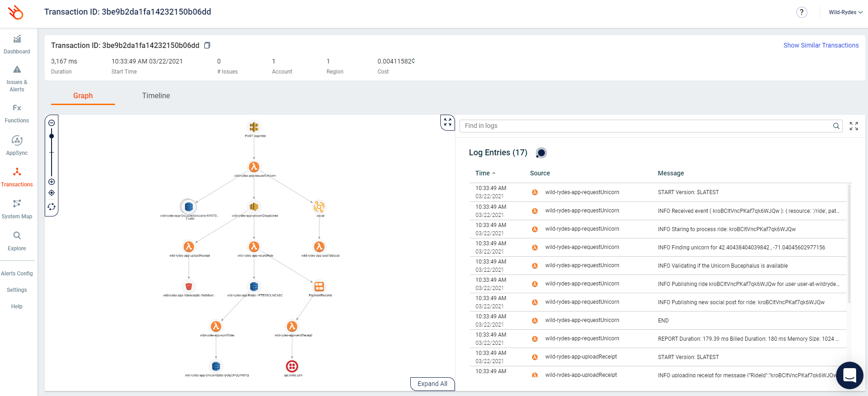Open the REPORT Duration 179.39 ms log
Screen dimensions: 868x396
pos(658,339)
